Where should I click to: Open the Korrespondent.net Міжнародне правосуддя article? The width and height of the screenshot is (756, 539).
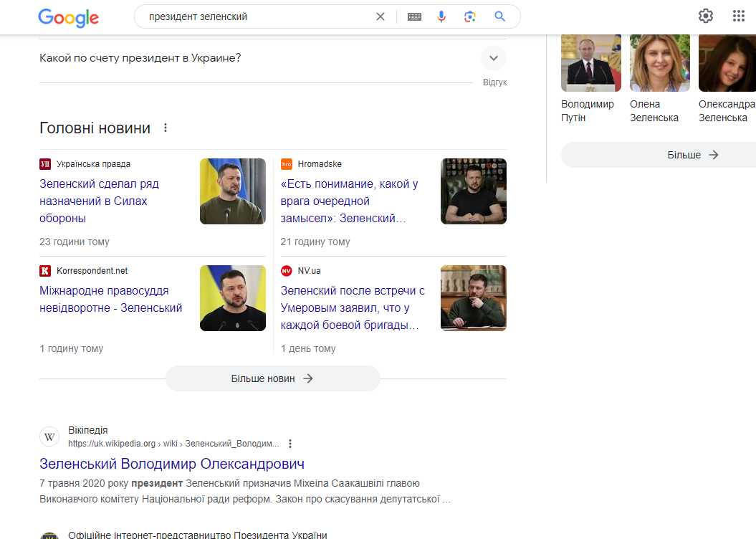coord(110,300)
